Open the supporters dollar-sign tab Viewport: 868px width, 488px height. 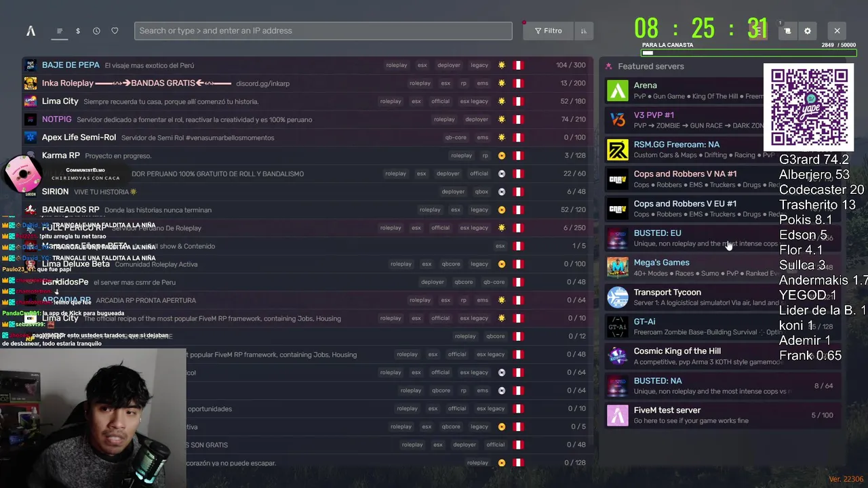pyautogui.click(x=78, y=30)
